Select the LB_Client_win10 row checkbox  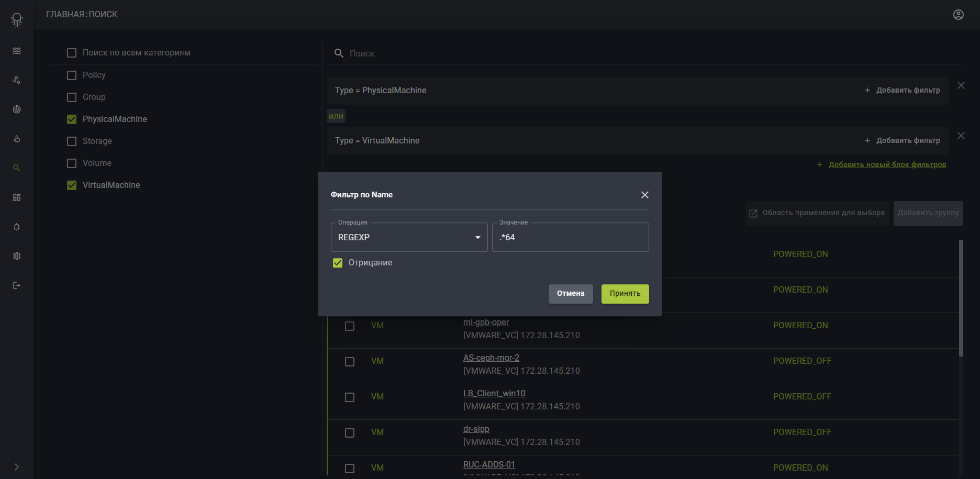[x=350, y=397]
